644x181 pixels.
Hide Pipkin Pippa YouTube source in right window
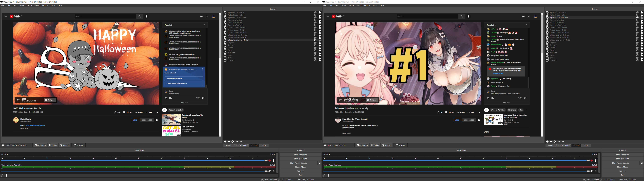(x=637, y=18)
